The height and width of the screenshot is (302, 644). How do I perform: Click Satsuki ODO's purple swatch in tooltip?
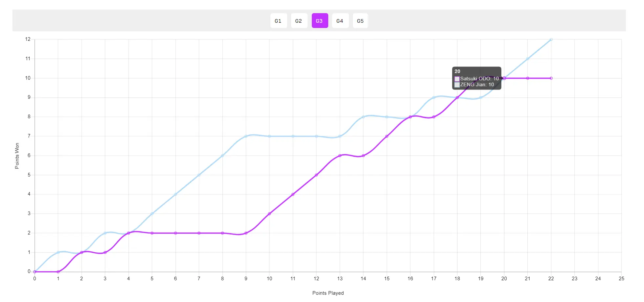pos(457,79)
